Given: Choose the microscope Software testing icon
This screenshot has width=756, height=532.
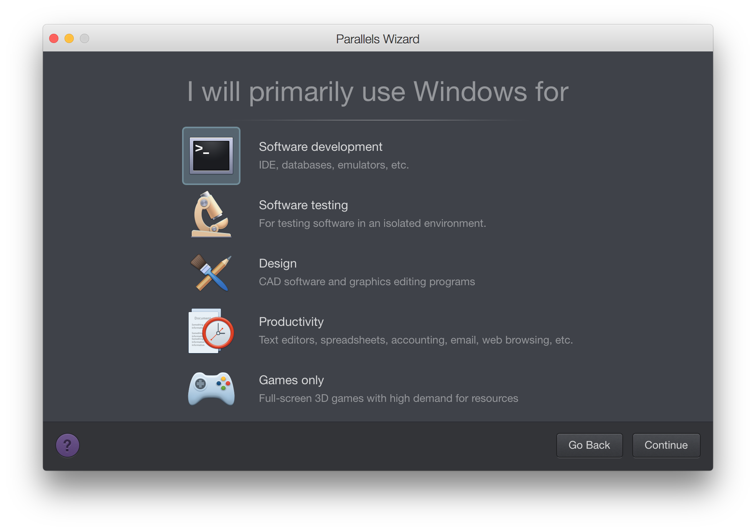Looking at the screenshot, I should coord(211,214).
